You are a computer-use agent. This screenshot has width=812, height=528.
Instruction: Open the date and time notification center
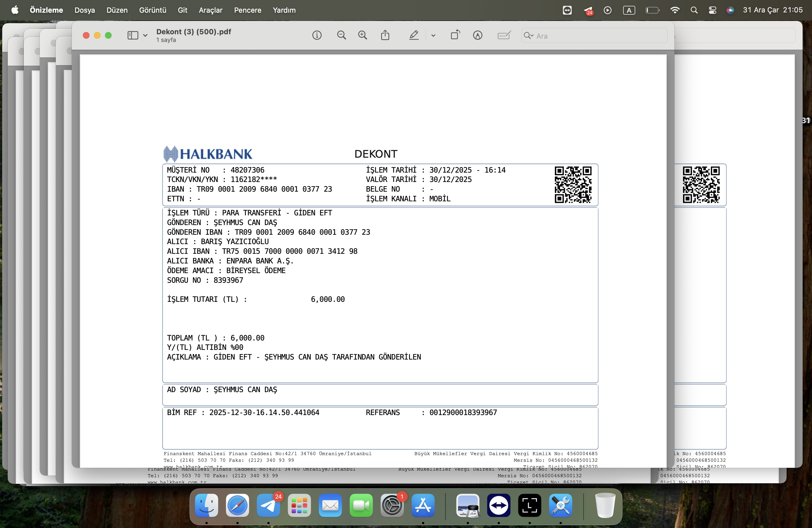click(x=773, y=10)
